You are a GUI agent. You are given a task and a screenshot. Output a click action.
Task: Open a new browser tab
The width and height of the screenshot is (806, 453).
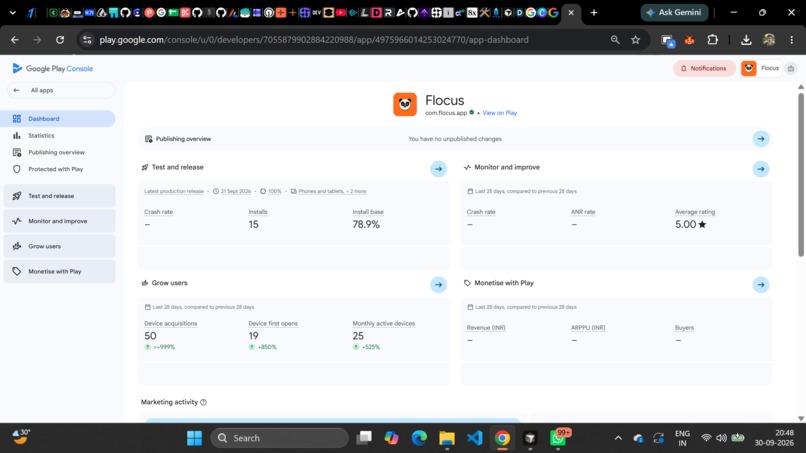click(x=594, y=12)
